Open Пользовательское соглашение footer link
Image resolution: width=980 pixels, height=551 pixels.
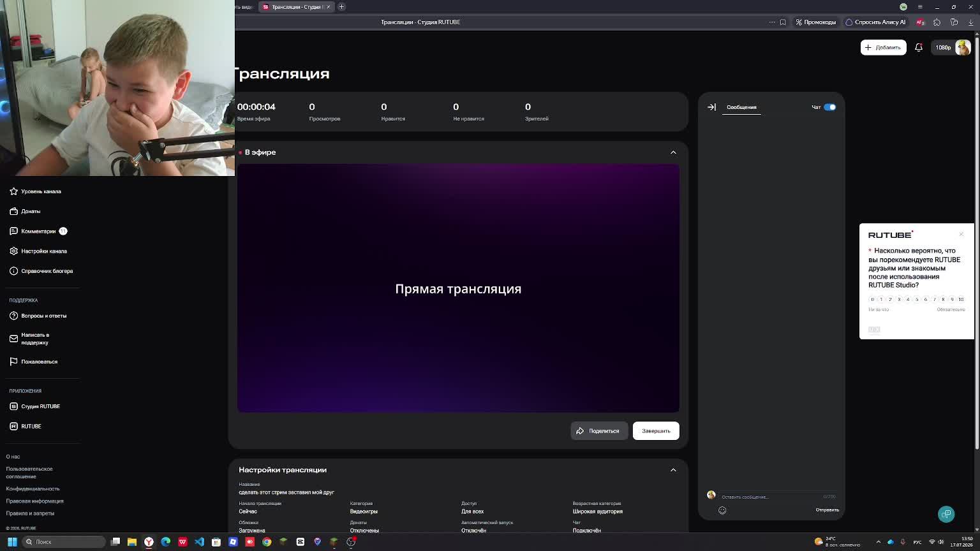tap(29, 473)
